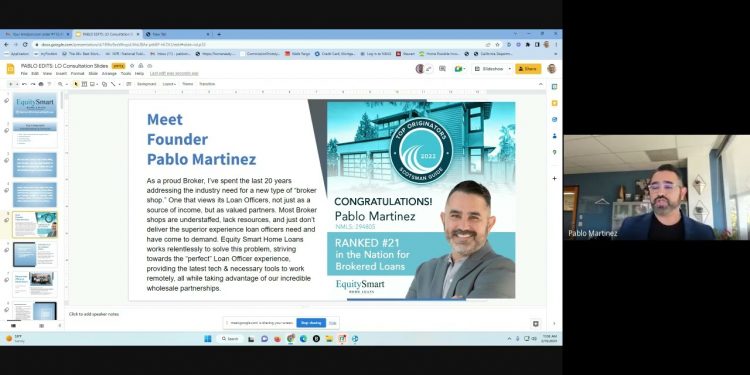
Task: Click the move-to-folder icon beside title
Action: click(141, 66)
